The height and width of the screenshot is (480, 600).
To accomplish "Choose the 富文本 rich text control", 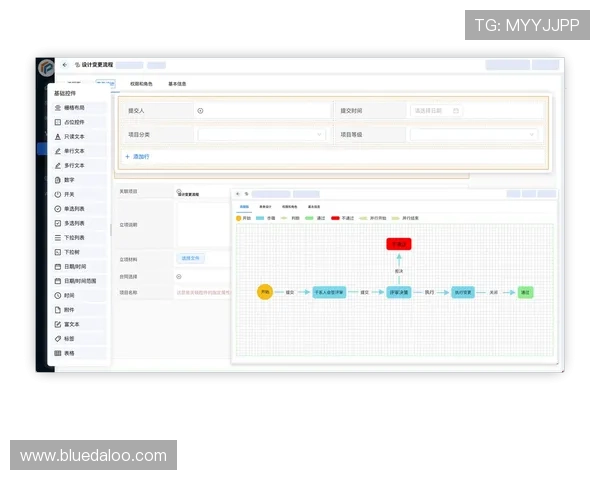I will coord(74,324).
